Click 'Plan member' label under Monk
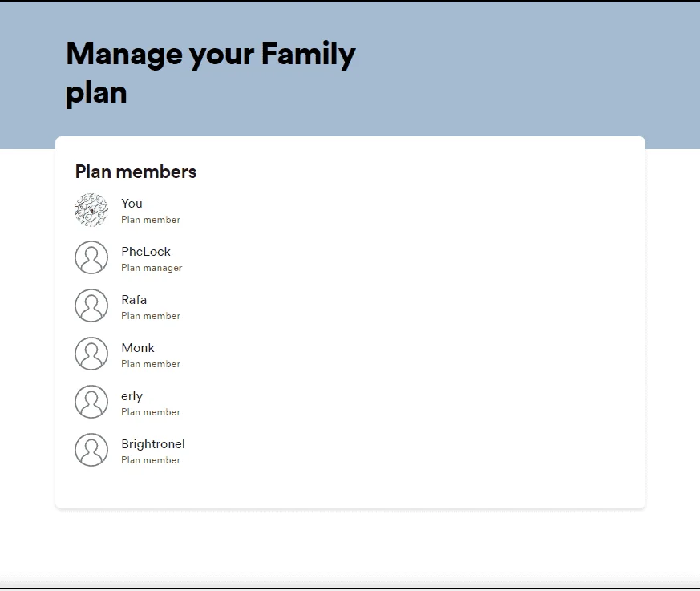700x591 pixels. 151,364
